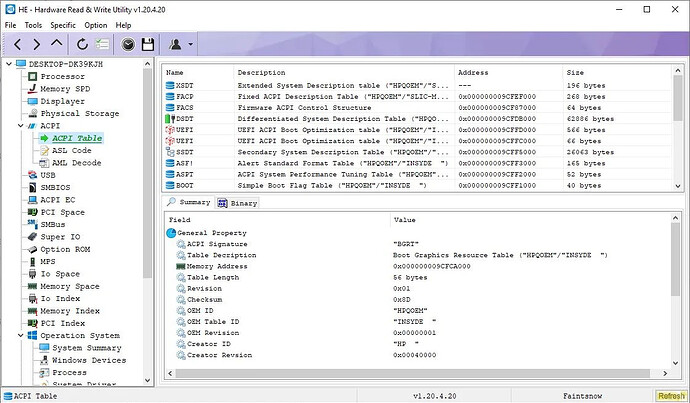Collapse the Operation System branch
The height and width of the screenshot is (403, 690).
point(21,336)
